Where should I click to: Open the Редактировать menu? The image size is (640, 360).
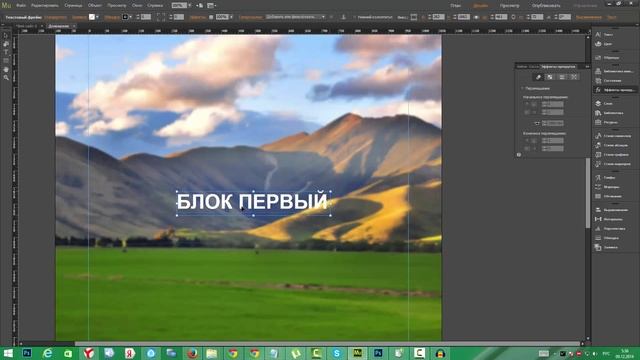[45, 5]
